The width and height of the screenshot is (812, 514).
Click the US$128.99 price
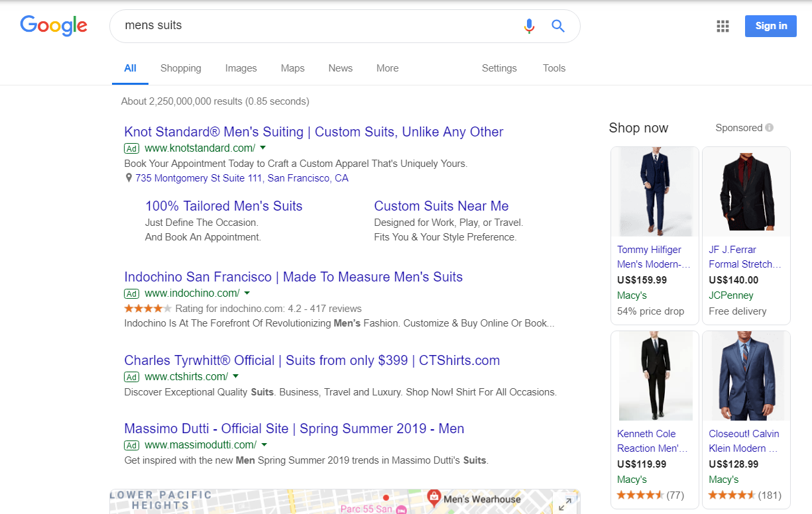pos(733,464)
